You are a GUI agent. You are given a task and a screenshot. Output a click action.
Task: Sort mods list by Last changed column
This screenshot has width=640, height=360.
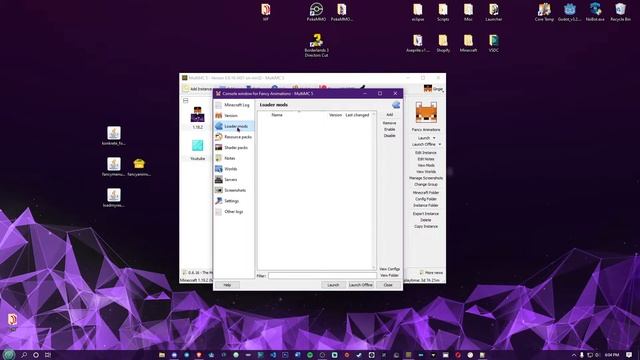pos(357,115)
